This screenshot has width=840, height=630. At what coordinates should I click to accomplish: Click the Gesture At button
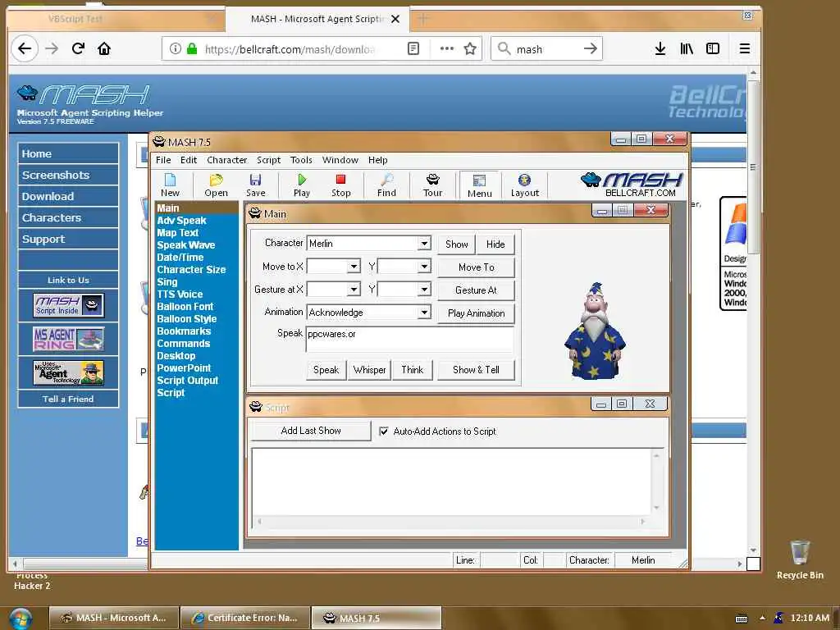477,290
